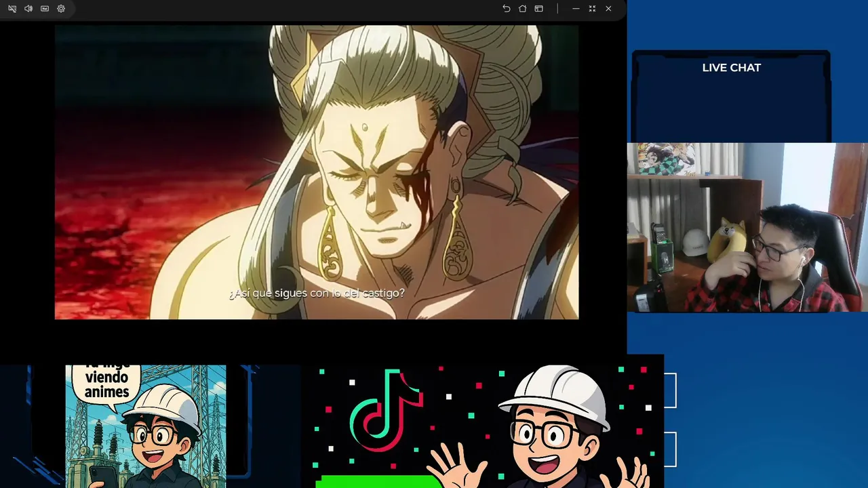Toggle fullscreen with the four-corners icon
This screenshot has height=488, width=868.
(x=592, y=9)
